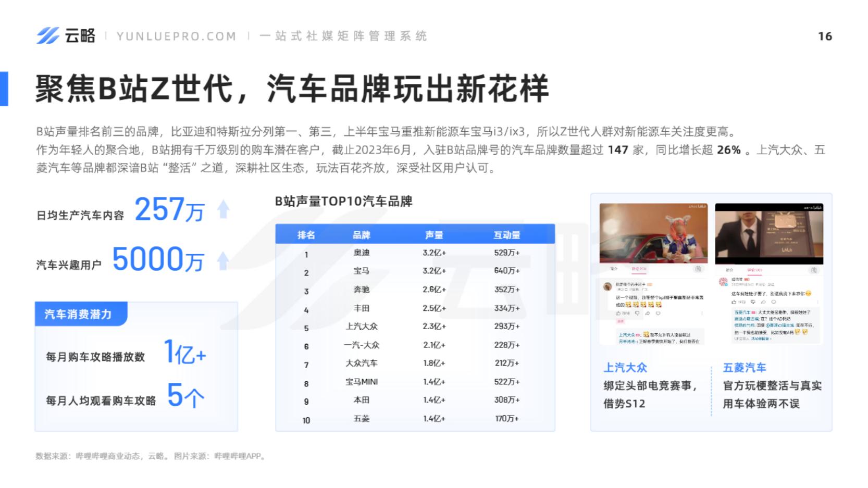Click the 352万+ interaction value

[x=506, y=290]
